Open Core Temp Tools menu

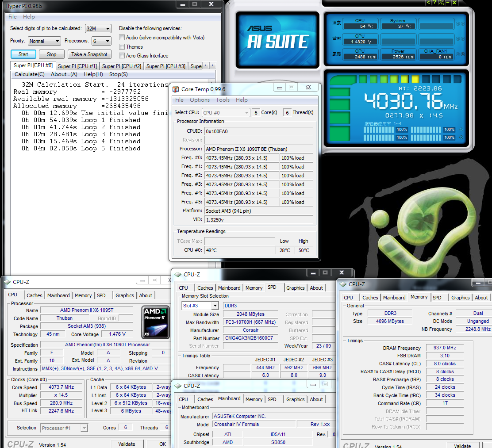(x=223, y=100)
